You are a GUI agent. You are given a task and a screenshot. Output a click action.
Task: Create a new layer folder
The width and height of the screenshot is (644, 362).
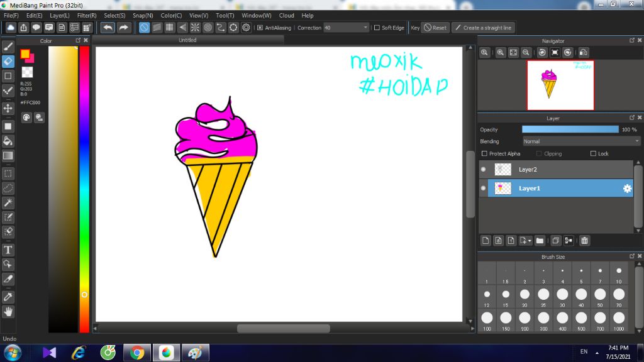click(540, 241)
